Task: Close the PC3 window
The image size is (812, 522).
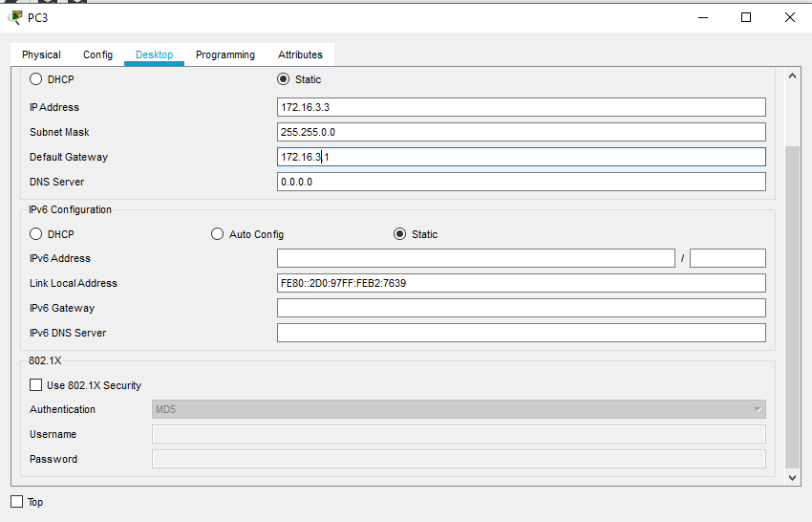Action: click(790, 17)
